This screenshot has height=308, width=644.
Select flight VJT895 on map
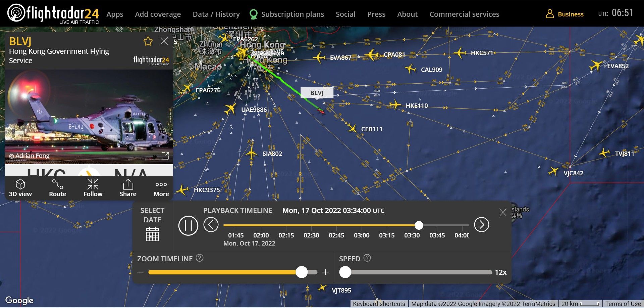[322, 288]
